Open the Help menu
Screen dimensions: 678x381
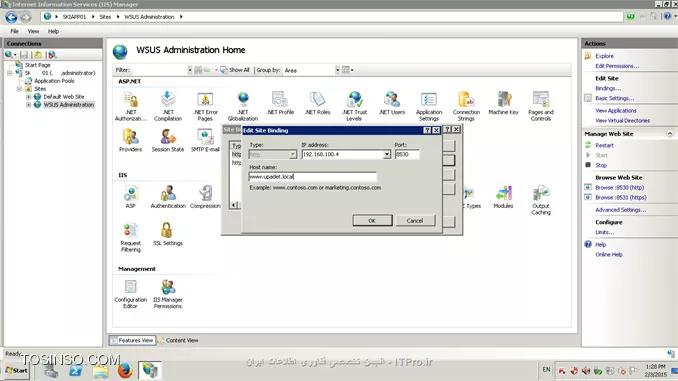(53, 31)
